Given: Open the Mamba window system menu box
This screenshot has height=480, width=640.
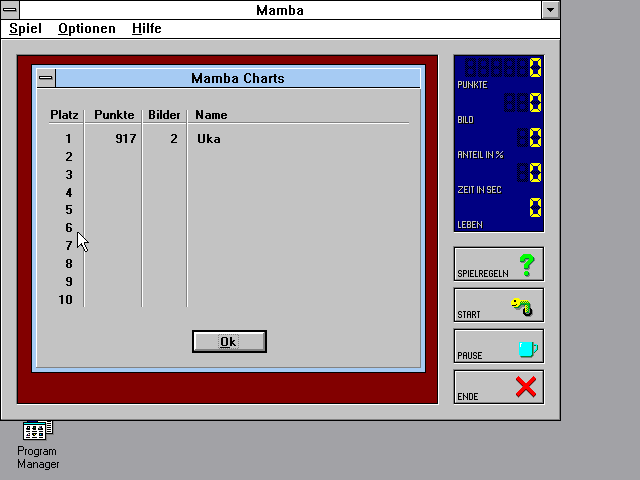Looking at the screenshot, I should 10,9.
